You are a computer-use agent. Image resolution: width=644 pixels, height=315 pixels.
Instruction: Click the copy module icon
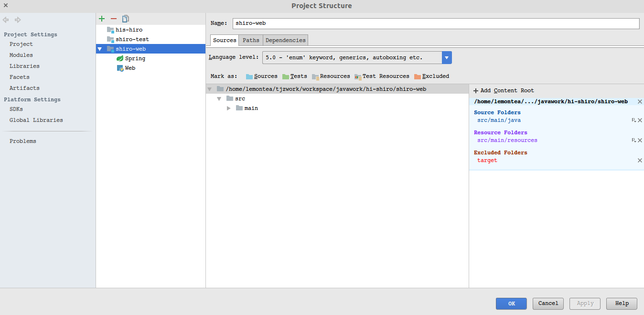[126, 19]
